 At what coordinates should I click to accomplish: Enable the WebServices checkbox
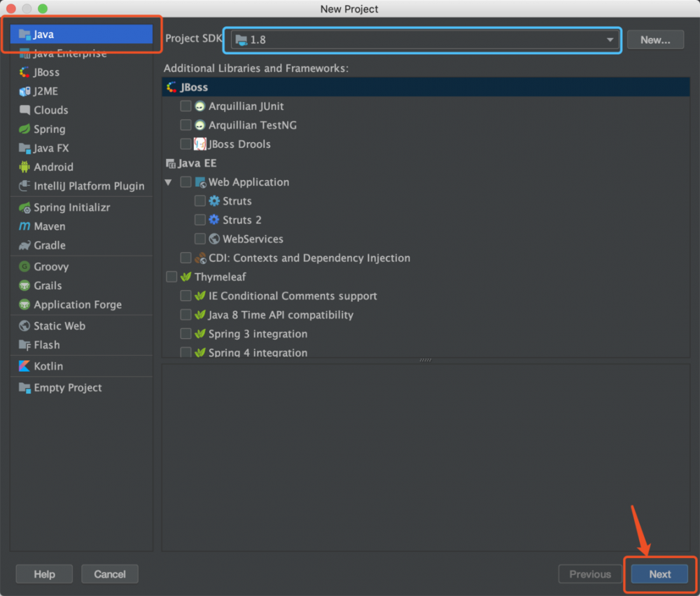coord(200,239)
